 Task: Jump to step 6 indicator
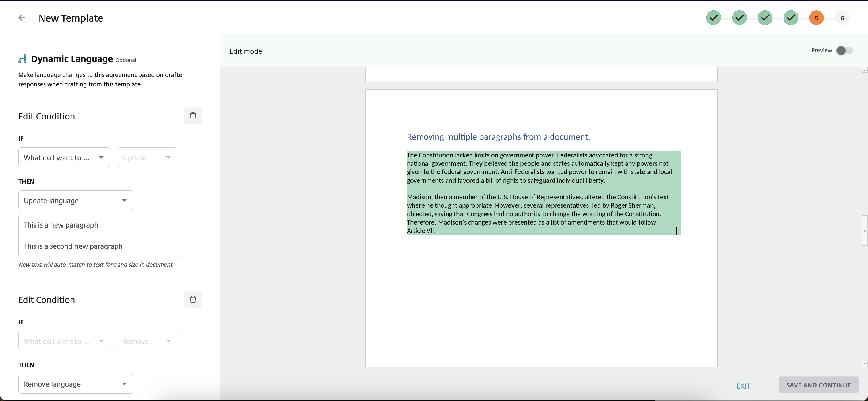(x=842, y=18)
